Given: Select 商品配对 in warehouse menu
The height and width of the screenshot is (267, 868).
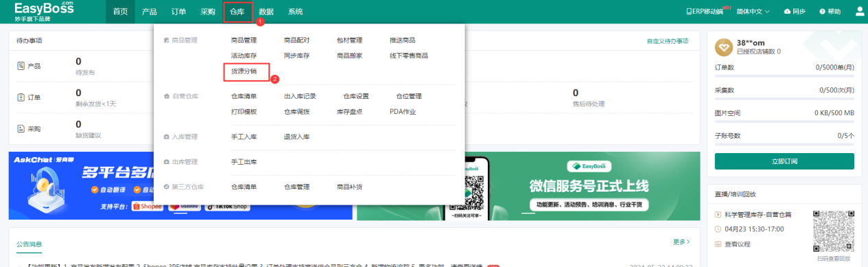Looking at the screenshot, I should [x=296, y=40].
